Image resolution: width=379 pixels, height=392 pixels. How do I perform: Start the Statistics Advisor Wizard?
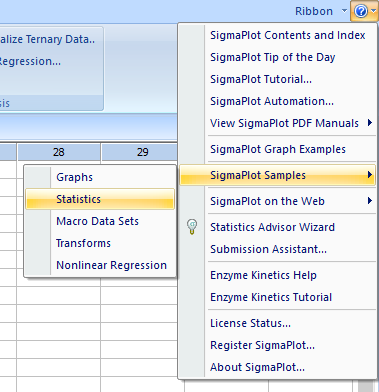(x=277, y=227)
